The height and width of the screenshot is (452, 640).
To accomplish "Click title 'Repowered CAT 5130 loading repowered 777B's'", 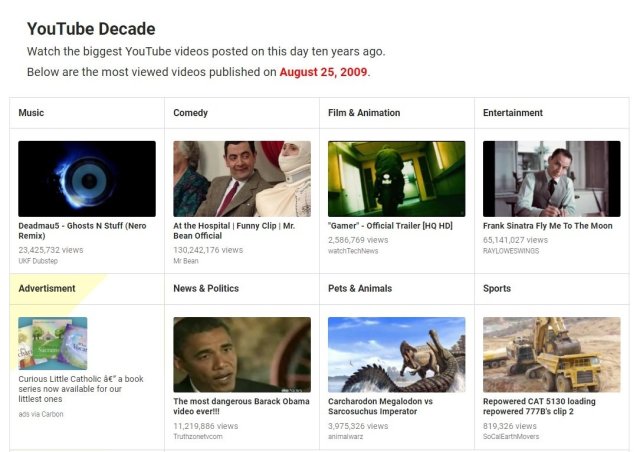I will [539, 406].
